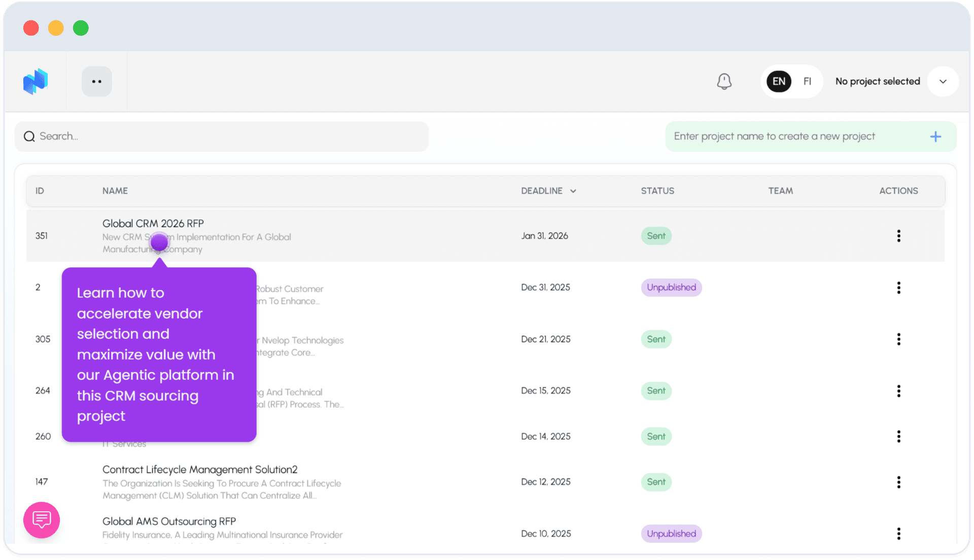974x560 pixels.
Task: Click project ID 264
Action: pyautogui.click(x=43, y=391)
